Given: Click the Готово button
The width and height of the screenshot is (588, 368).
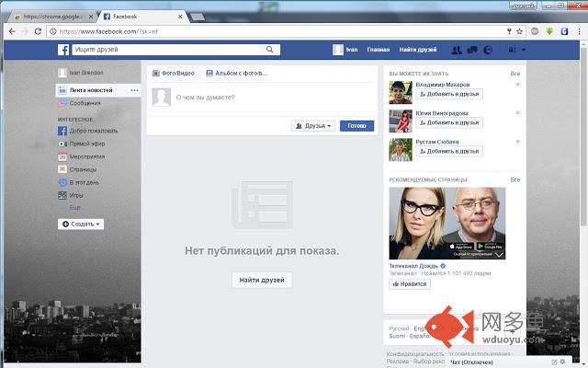Looking at the screenshot, I should tap(356, 126).
